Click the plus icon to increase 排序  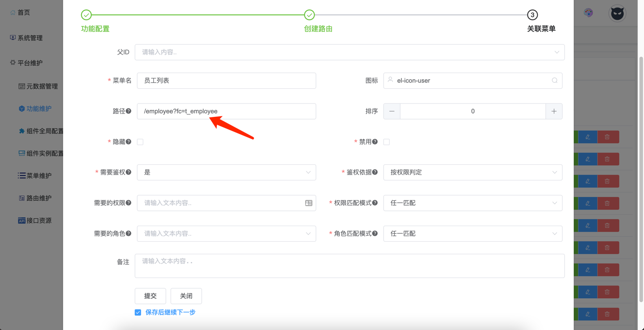(x=554, y=111)
